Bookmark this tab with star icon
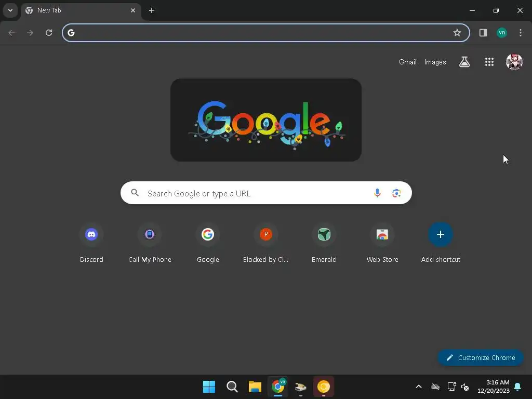 click(457, 33)
